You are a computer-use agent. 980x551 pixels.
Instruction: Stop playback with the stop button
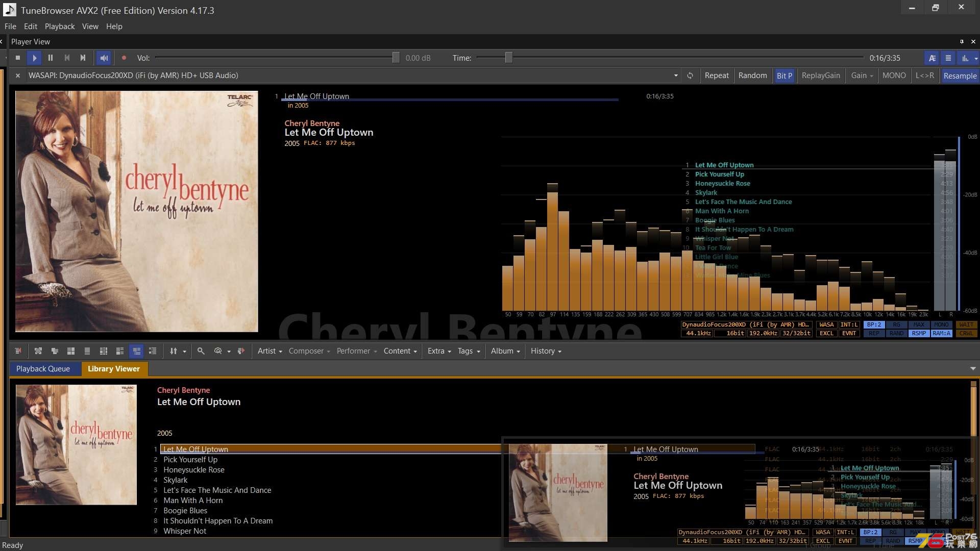pyautogui.click(x=18, y=58)
